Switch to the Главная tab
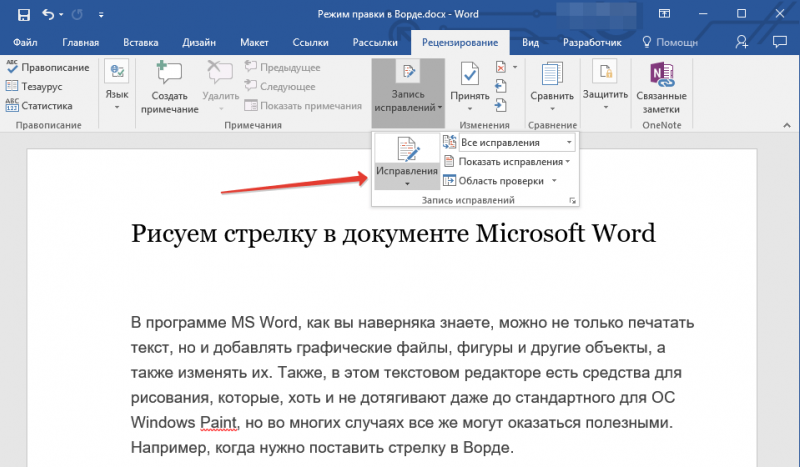Viewport: 800px width, 467px height. (81, 42)
